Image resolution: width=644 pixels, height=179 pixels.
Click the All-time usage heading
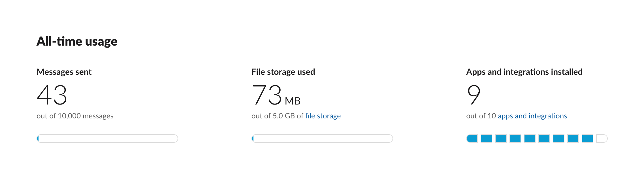(77, 41)
